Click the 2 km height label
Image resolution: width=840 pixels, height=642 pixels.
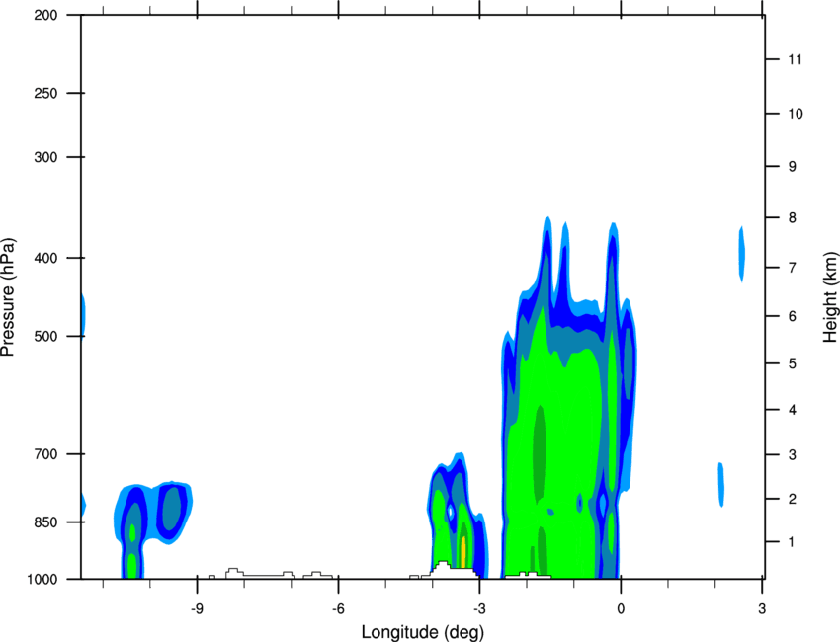click(x=793, y=499)
